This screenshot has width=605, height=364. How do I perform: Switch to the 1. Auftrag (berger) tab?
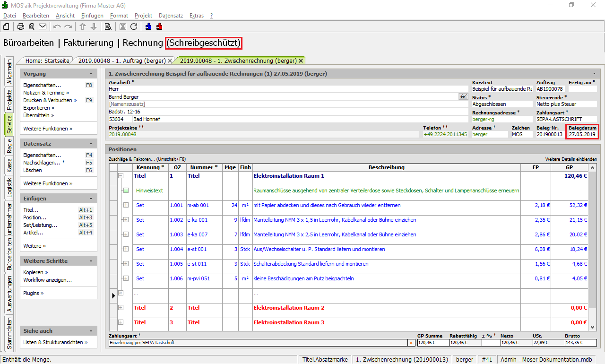pos(121,61)
